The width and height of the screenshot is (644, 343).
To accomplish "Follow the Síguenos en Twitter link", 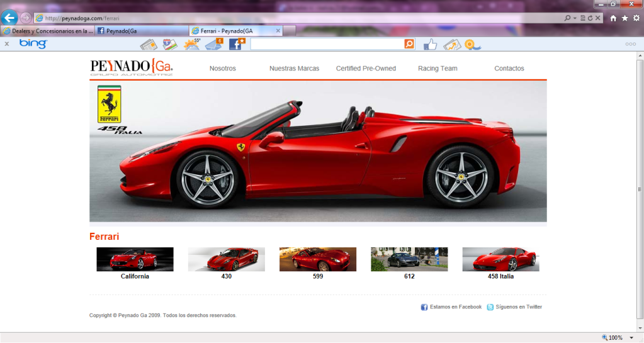I will tap(518, 307).
